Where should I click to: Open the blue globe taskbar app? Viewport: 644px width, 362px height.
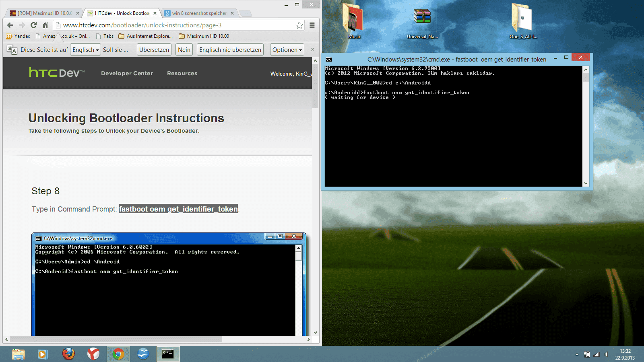143,354
